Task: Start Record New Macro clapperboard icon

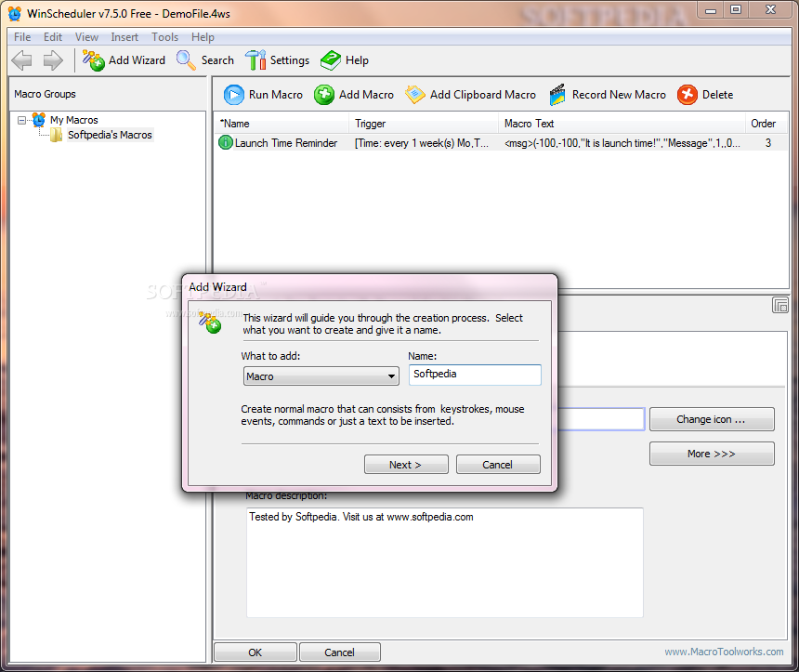Action: (557, 95)
